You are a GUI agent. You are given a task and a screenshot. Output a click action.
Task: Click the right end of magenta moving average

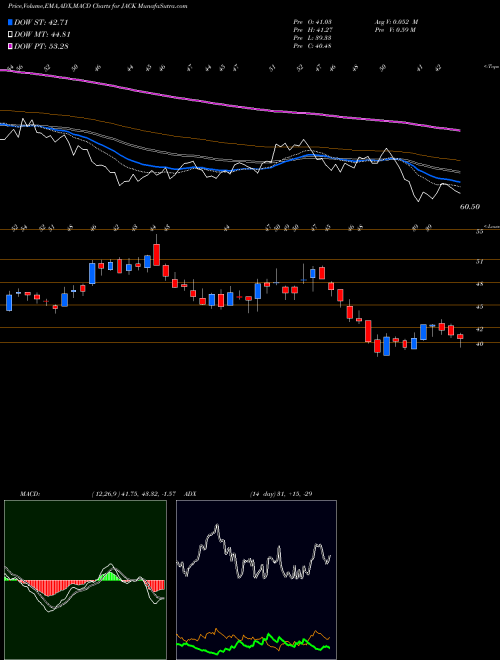[459, 130]
